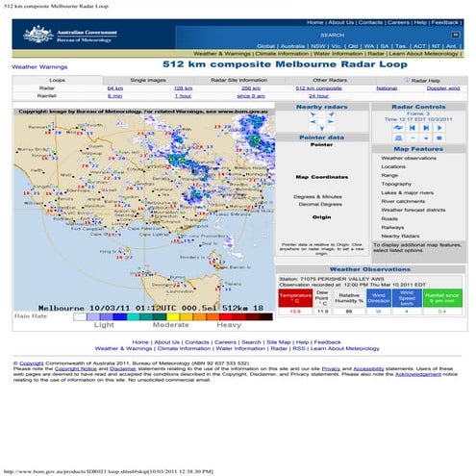This screenshot has width=476, height=476.
Task: Click Global in the header region links
Action: pyautogui.click(x=265, y=46)
